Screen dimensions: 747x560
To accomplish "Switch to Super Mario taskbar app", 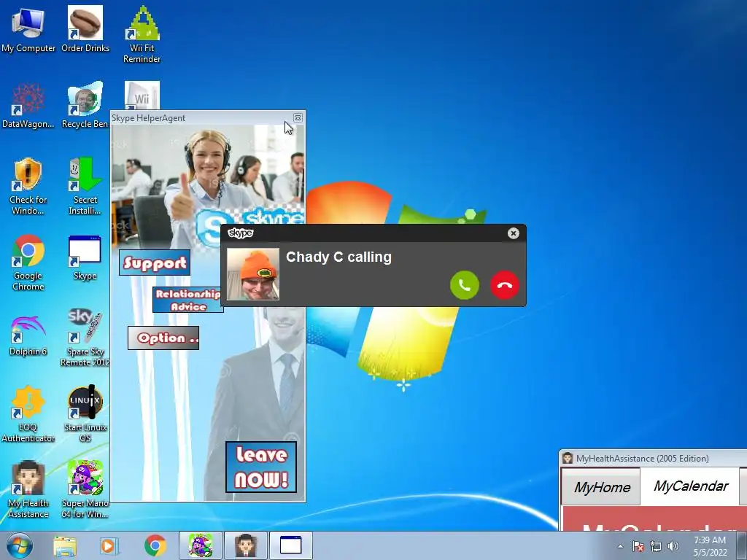I will tap(201, 545).
